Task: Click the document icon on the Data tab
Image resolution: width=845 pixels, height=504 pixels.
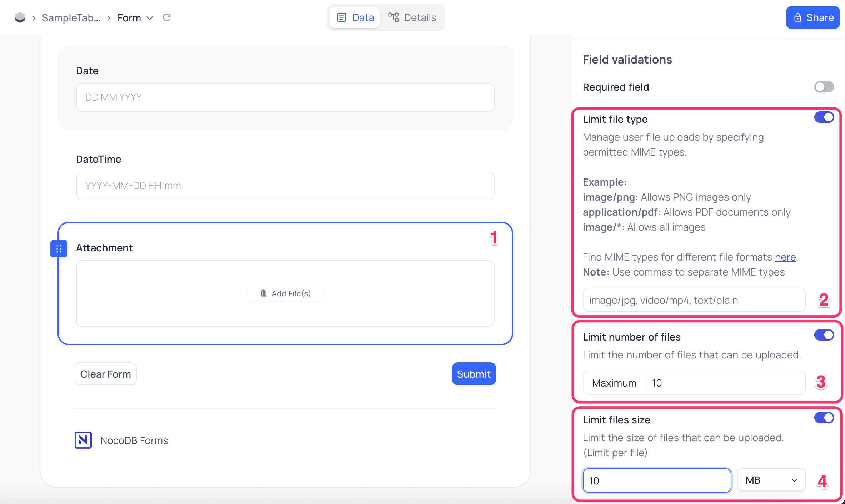Action: click(342, 17)
